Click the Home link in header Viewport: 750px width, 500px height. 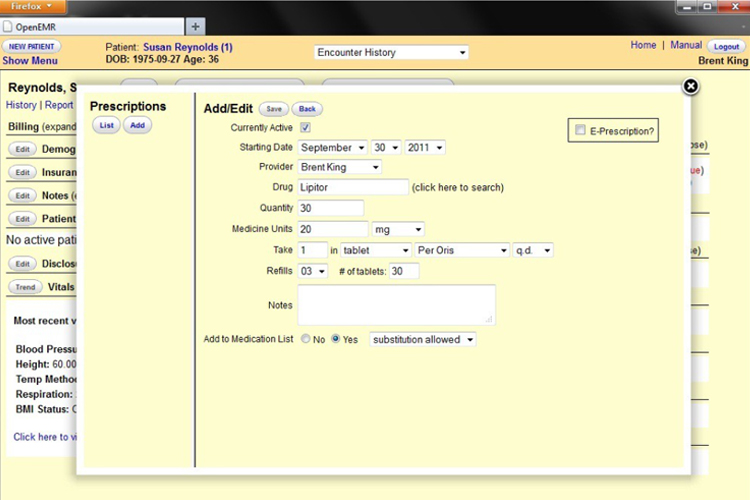pyautogui.click(x=643, y=45)
